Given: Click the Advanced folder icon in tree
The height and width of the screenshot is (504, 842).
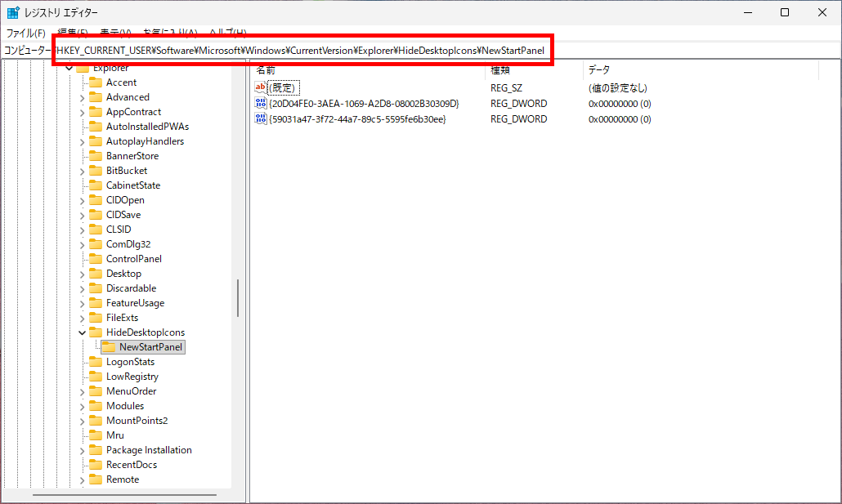Looking at the screenshot, I should point(95,97).
